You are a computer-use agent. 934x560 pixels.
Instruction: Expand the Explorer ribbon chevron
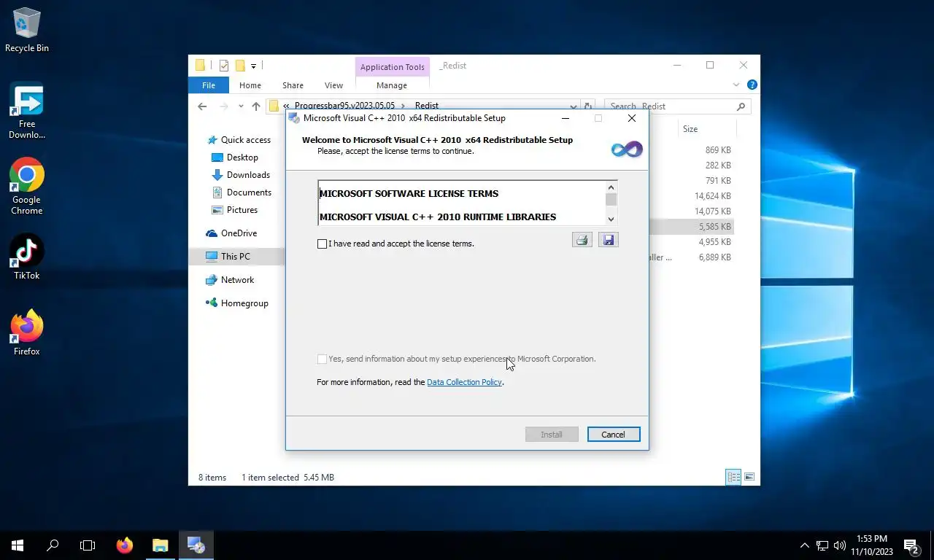tap(736, 85)
